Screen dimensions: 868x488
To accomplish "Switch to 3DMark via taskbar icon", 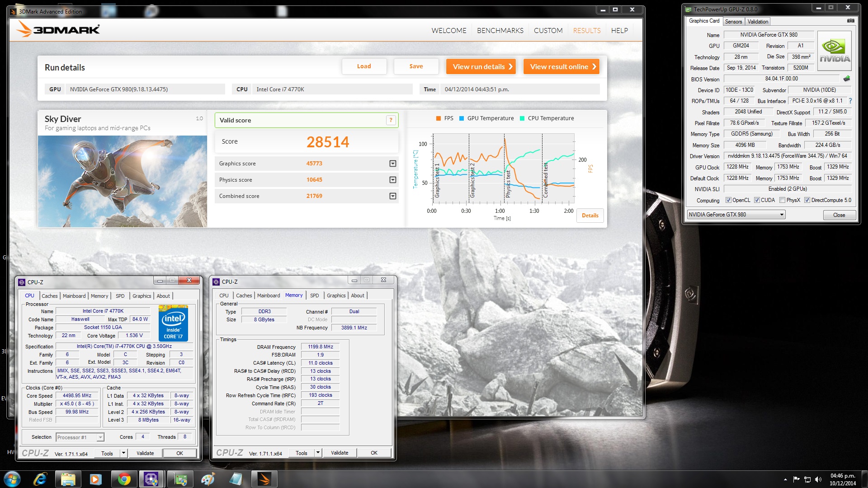I will point(264,479).
